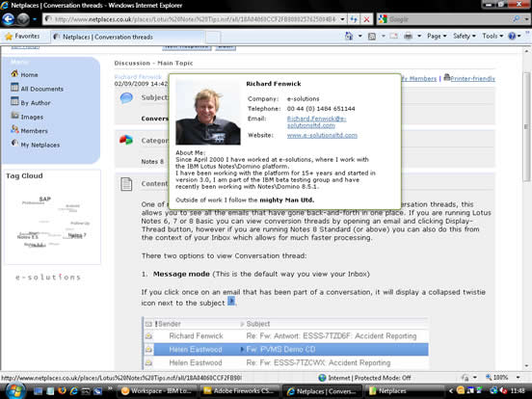Open Home in the sidebar menu
This screenshot has height=399, width=532.
coord(29,74)
